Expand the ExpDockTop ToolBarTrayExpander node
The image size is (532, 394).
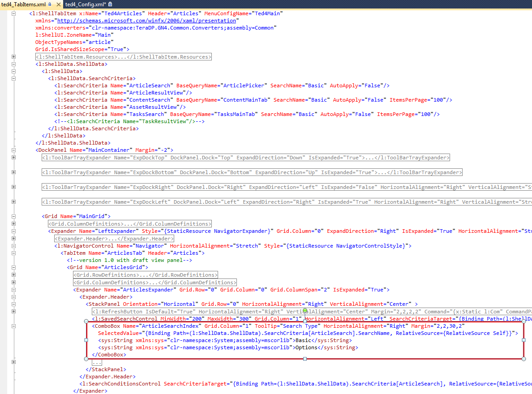tap(13, 158)
